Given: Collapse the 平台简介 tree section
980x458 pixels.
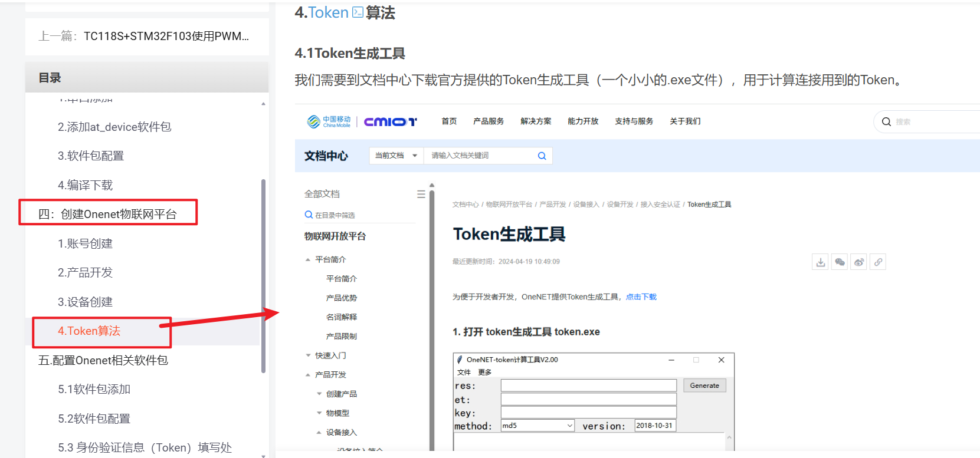Looking at the screenshot, I should tap(308, 259).
